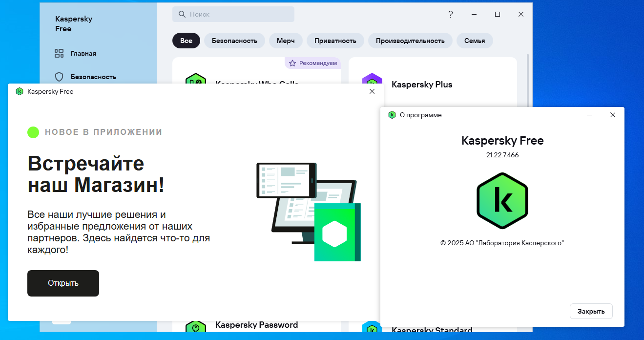Click the Kaspersky Who Calls product icon
Viewport: 644px width, 340px height.
tap(196, 79)
